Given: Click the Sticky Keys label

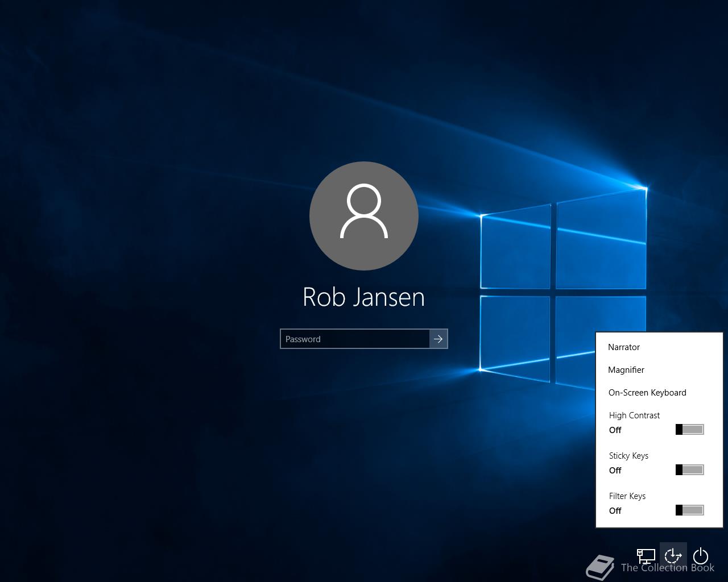Looking at the screenshot, I should (x=628, y=456).
